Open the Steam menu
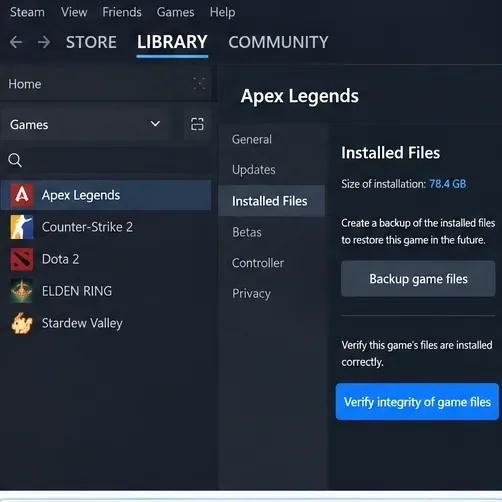 pos(27,12)
